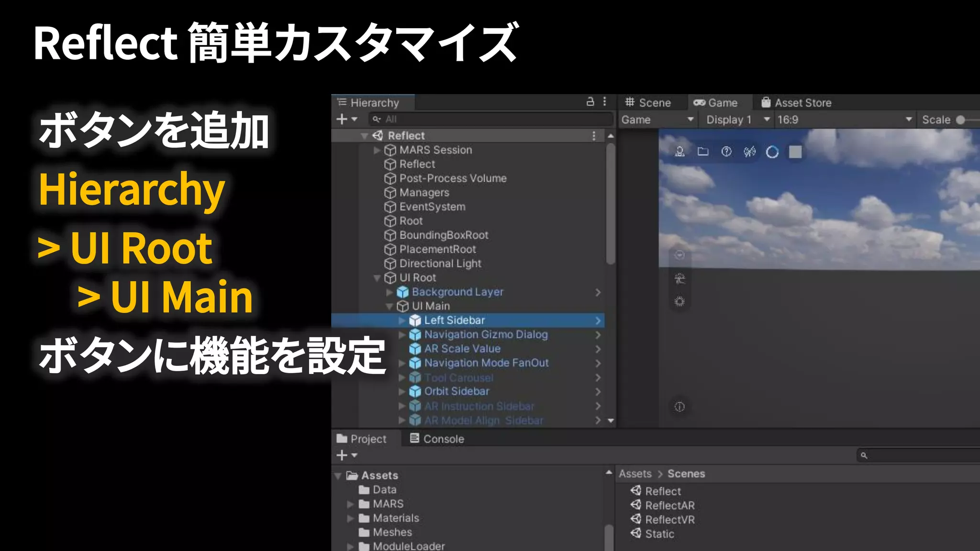Click the Static scene file icon
The width and height of the screenshot is (980, 551).
pos(636,533)
